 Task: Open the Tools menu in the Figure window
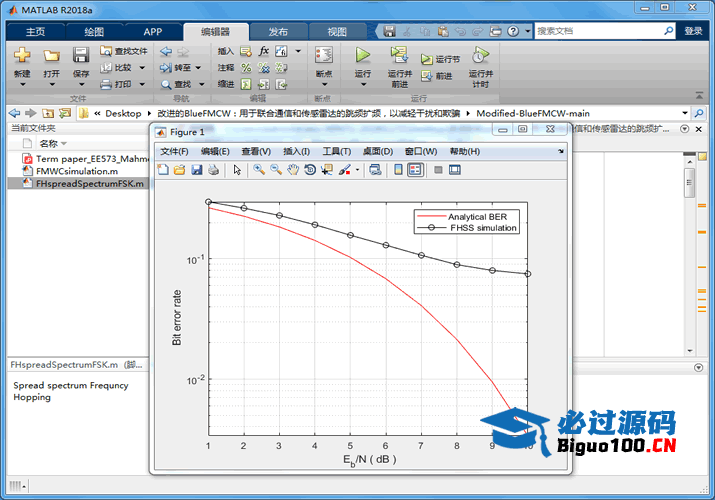(337, 151)
